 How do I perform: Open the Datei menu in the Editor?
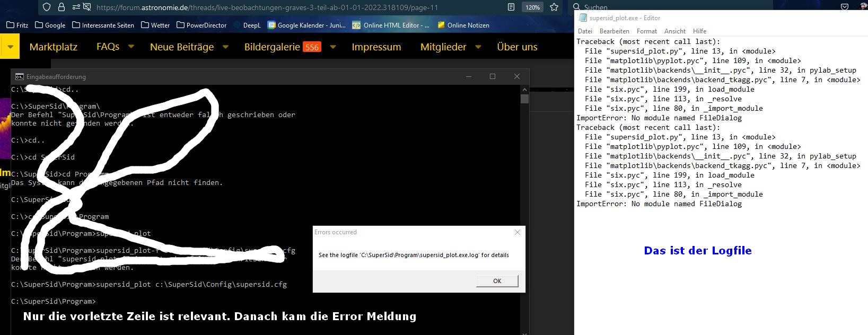(585, 31)
